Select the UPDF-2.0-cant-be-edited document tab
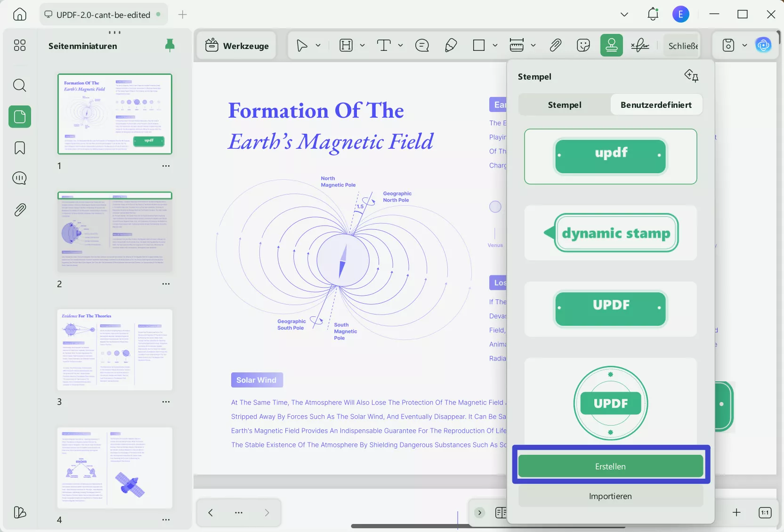Image resolution: width=784 pixels, height=532 pixels. coord(103,15)
